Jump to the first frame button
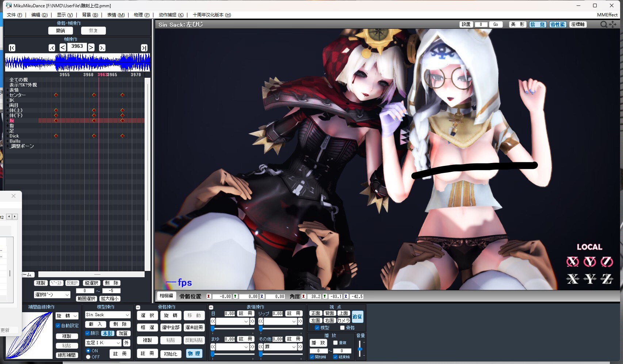623x364 pixels. coord(12,48)
